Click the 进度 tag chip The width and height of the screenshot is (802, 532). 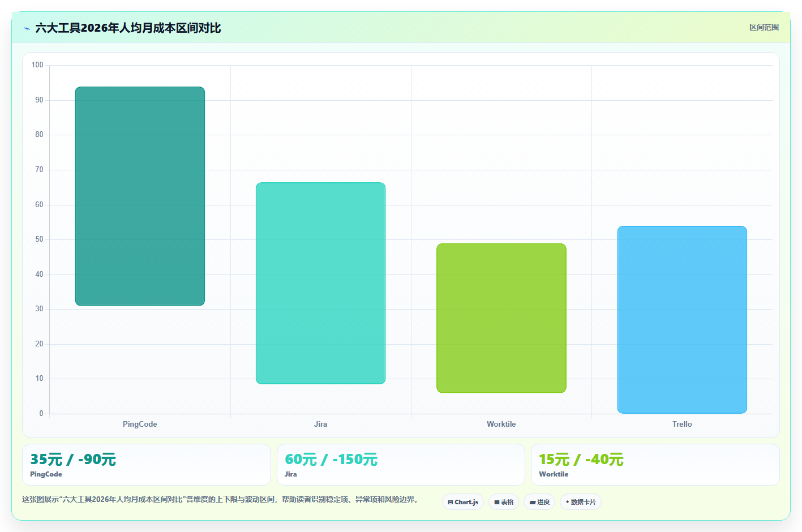tap(539, 502)
